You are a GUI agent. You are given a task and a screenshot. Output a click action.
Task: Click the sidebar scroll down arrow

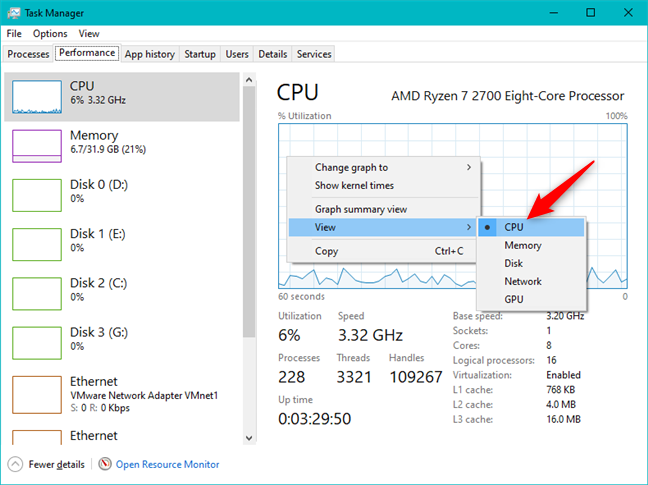click(249, 438)
